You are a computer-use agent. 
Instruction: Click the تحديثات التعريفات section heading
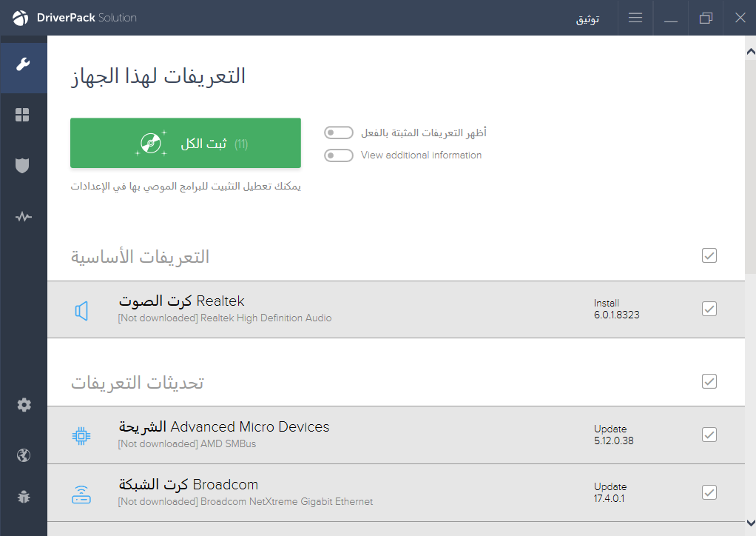click(138, 383)
